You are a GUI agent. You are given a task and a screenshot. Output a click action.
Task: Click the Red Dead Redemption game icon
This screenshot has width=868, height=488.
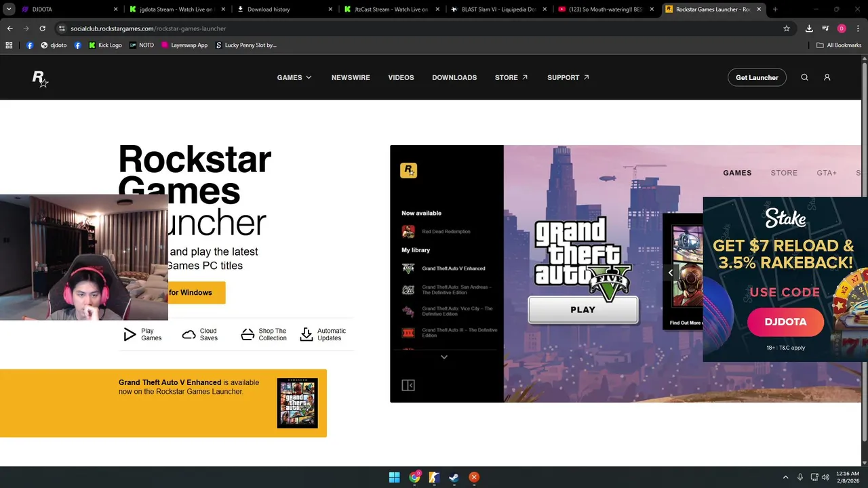408,232
